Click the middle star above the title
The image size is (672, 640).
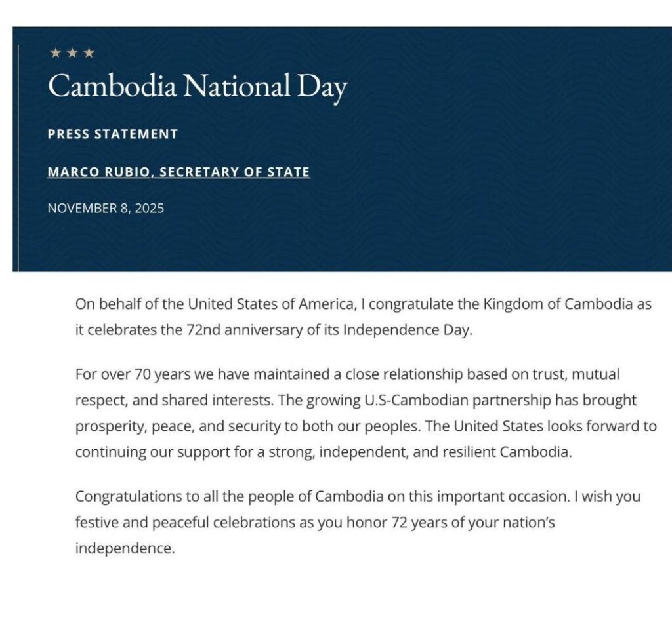coord(72,54)
